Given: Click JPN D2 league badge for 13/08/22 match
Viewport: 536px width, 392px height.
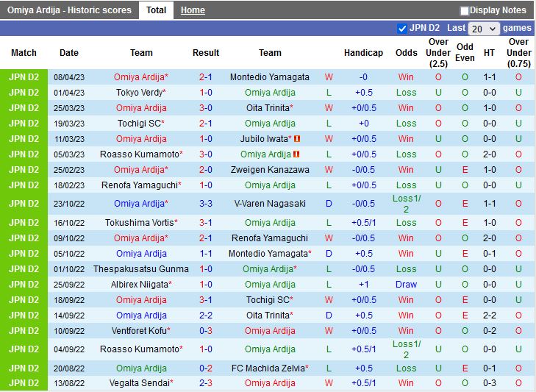Looking at the screenshot, I should click(24, 383).
